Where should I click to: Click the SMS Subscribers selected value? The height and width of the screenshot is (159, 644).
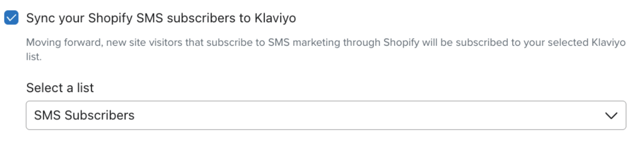(x=84, y=115)
